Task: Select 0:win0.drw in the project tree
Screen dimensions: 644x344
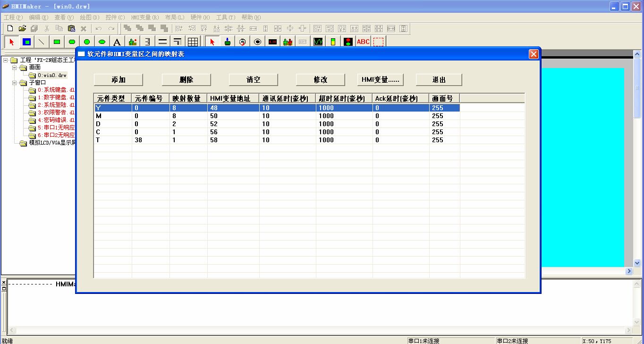Action: tap(52, 75)
